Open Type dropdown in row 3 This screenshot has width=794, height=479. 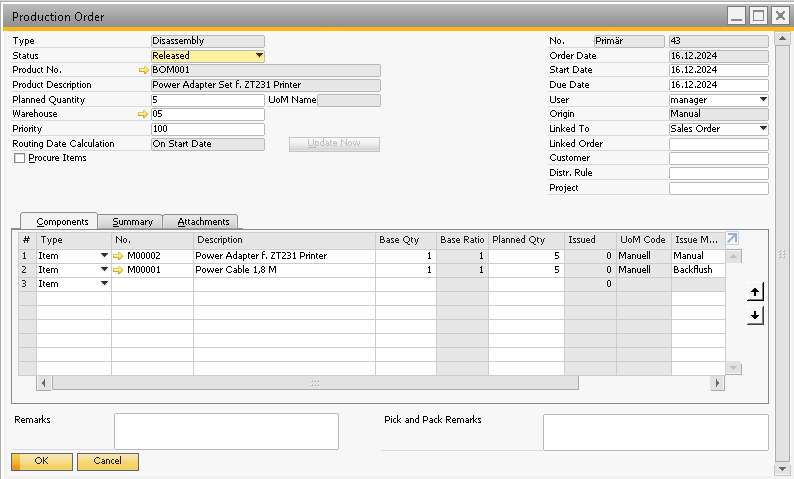pos(104,284)
